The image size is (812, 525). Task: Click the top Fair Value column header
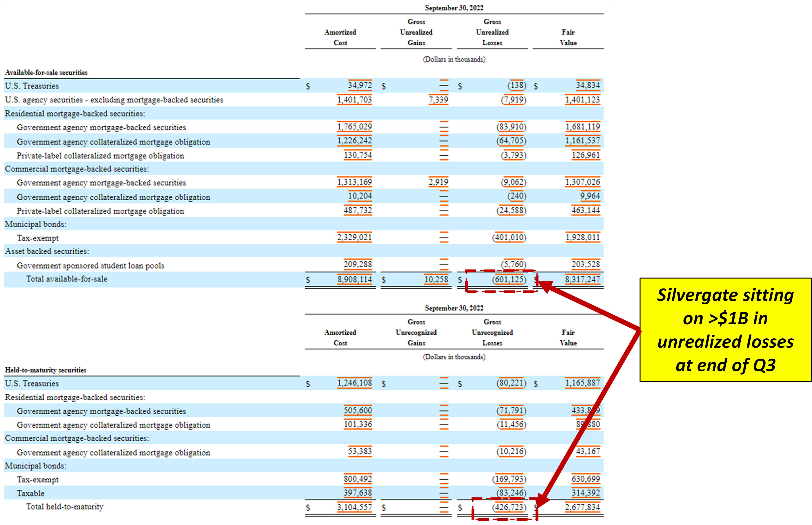pos(568,37)
